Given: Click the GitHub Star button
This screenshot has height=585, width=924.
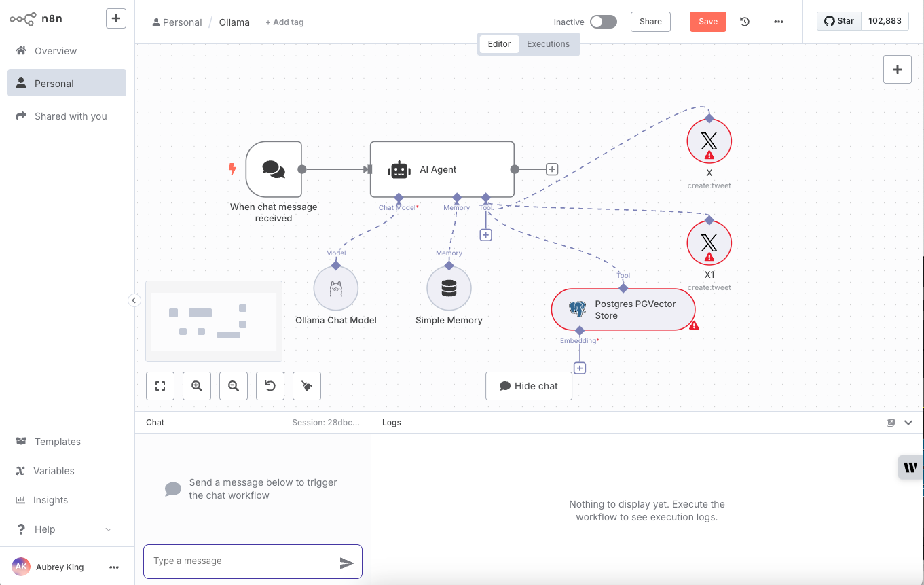Looking at the screenshot, I should [x=839, y=21].
